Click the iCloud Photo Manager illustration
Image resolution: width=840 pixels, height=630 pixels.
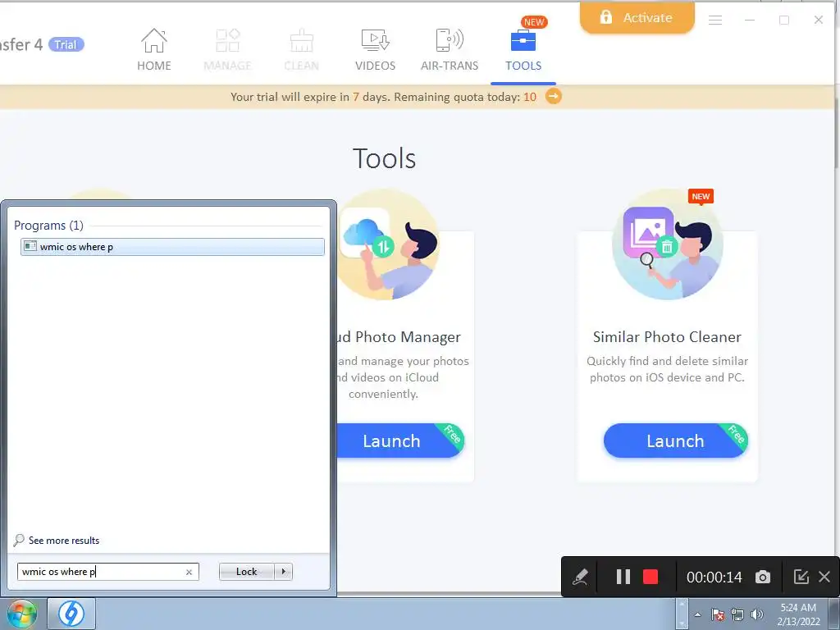pyautogui.click(x=388, y=244)
